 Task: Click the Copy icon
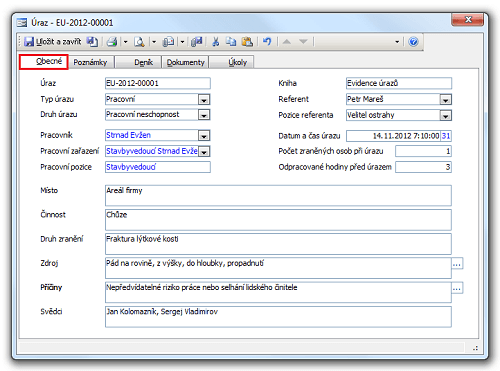[231, 42]
